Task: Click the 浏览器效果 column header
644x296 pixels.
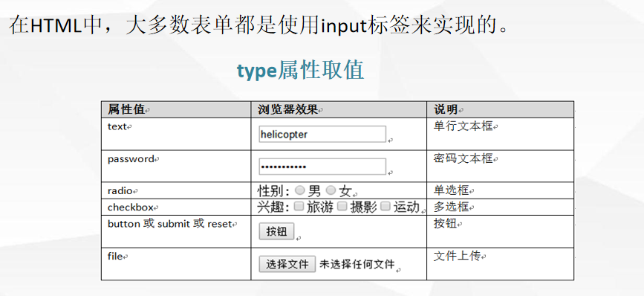Action: 339,109
